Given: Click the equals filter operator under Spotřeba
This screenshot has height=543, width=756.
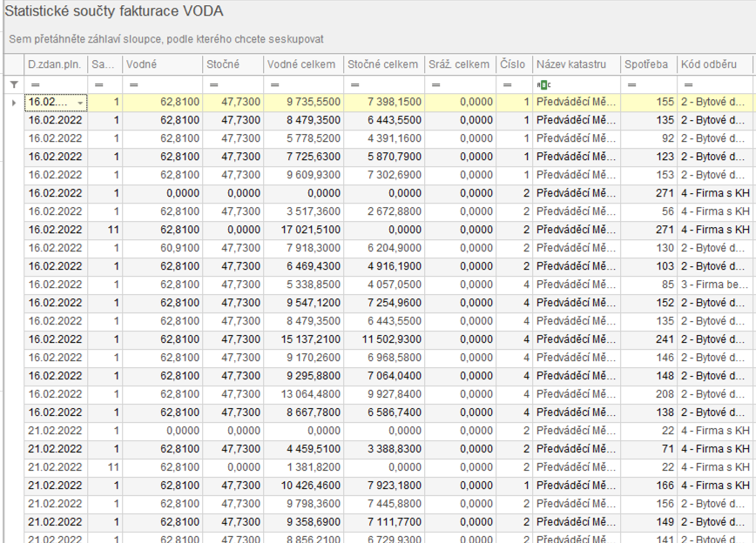Looking at the screenshot, I should (632, 84).
